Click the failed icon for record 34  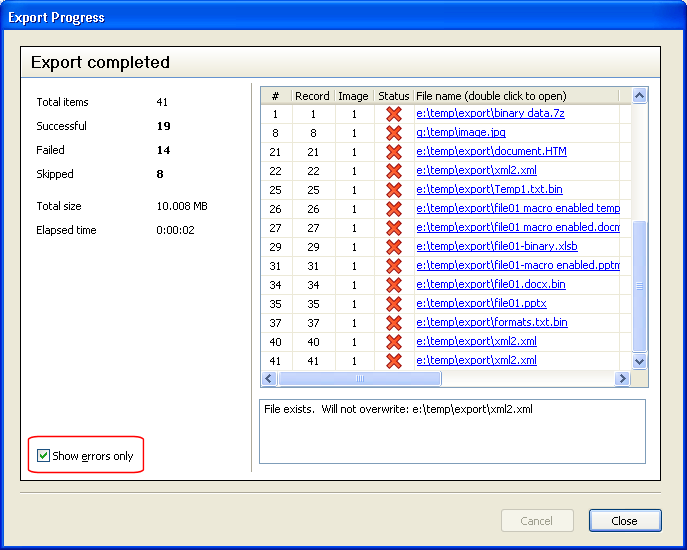coord(394,285)
